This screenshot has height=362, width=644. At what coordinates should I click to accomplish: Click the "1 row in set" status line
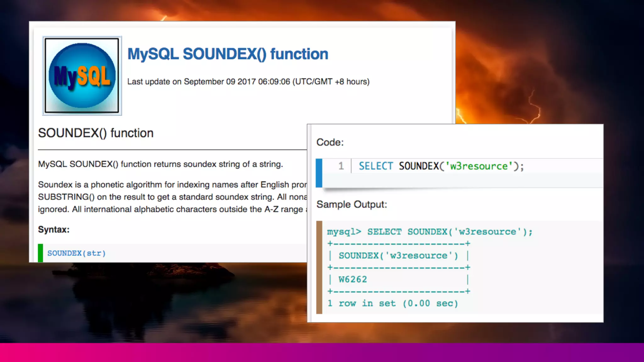coord(392,303)
